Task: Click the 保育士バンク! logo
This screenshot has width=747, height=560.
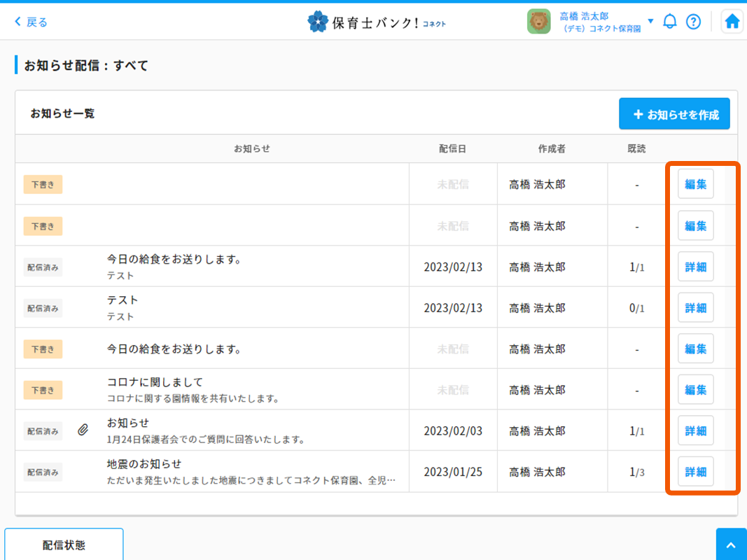Action: (x=377, y=22)
